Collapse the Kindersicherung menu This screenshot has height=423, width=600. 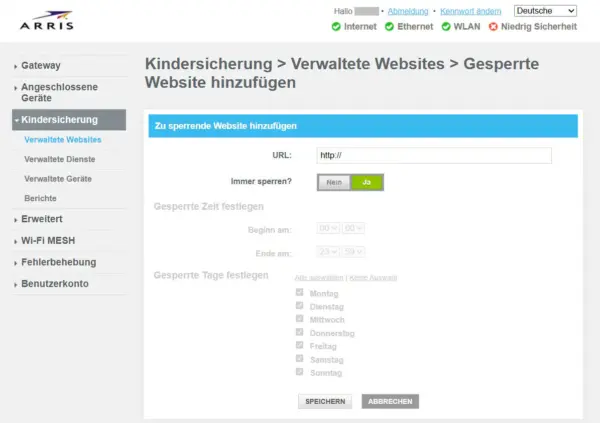point(69,120)
